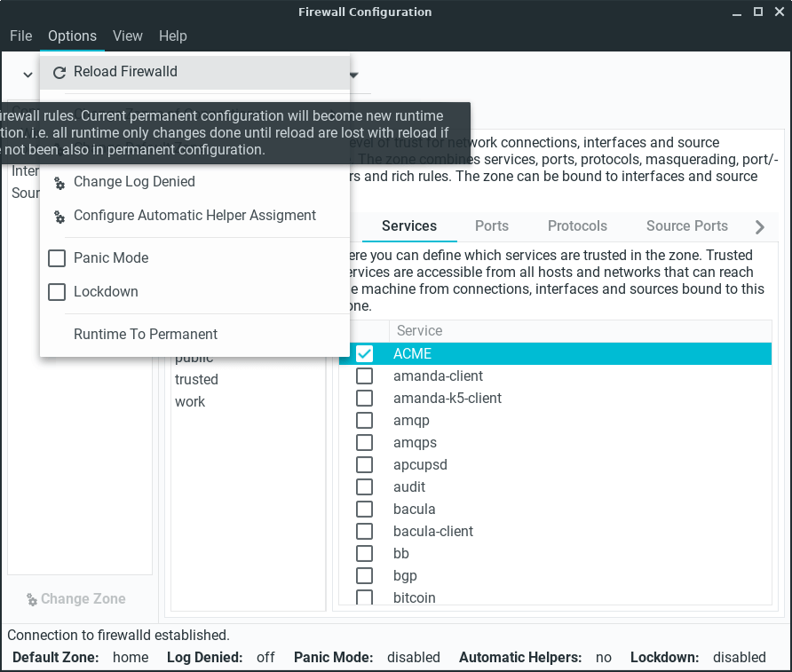Enable the Lockdown checkbox
Screen dimensions: 792x672
point(57,292)
